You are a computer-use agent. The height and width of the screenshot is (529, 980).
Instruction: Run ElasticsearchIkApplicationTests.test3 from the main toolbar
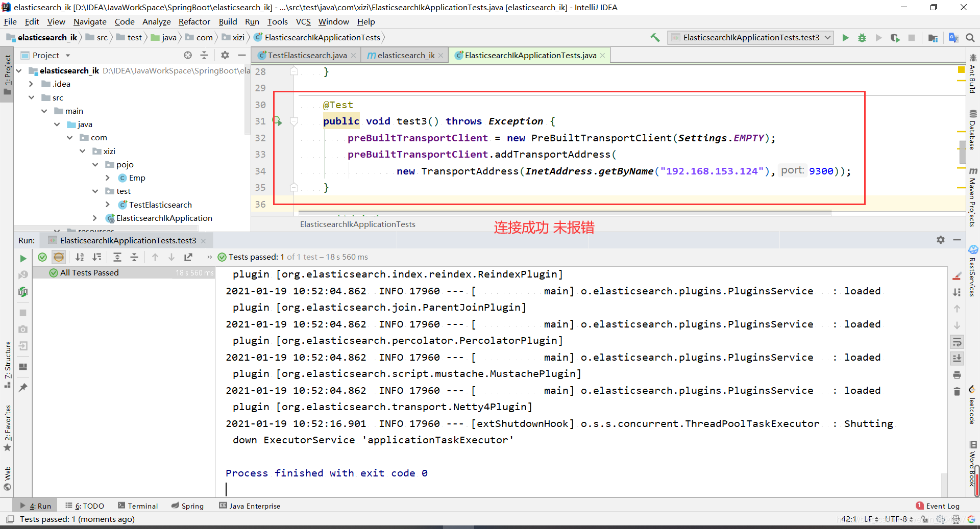[845, 37]
